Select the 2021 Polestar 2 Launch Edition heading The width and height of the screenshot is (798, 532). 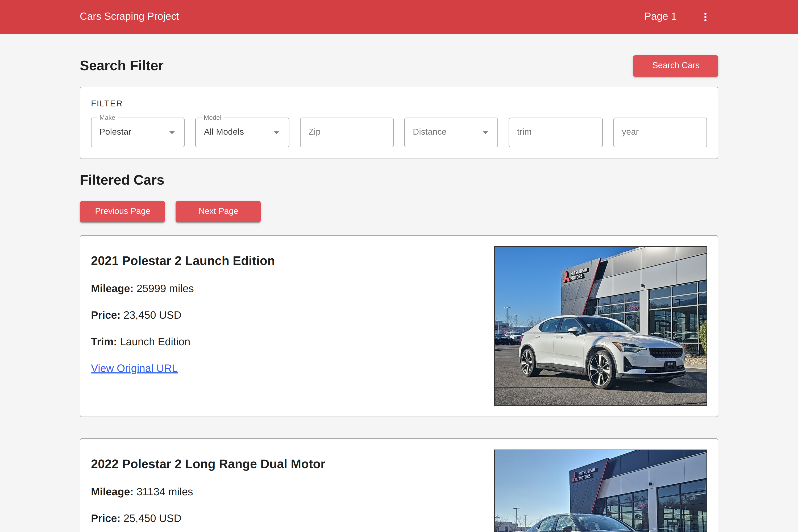click(x=182, y=261)
